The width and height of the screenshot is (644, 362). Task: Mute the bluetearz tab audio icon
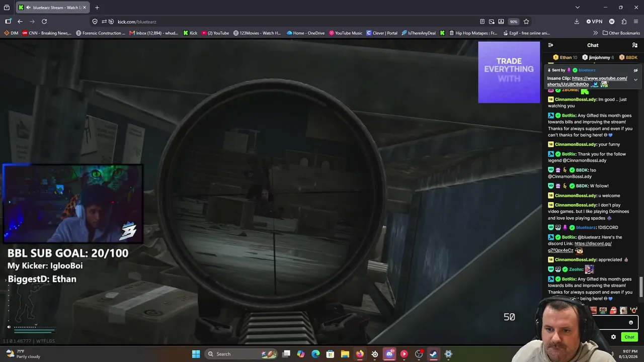(x=28, y=8)
